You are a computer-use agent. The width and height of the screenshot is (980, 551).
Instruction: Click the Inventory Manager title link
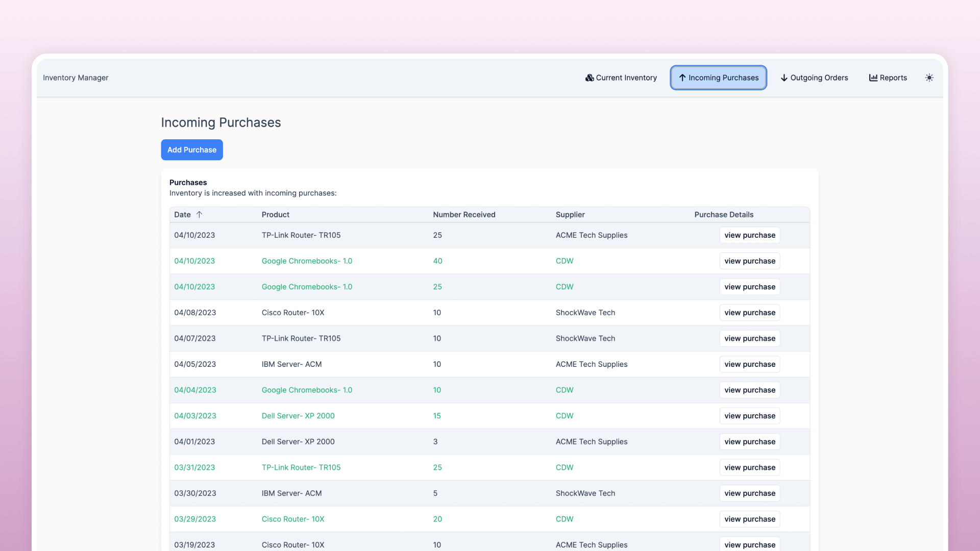pos(76,78)
